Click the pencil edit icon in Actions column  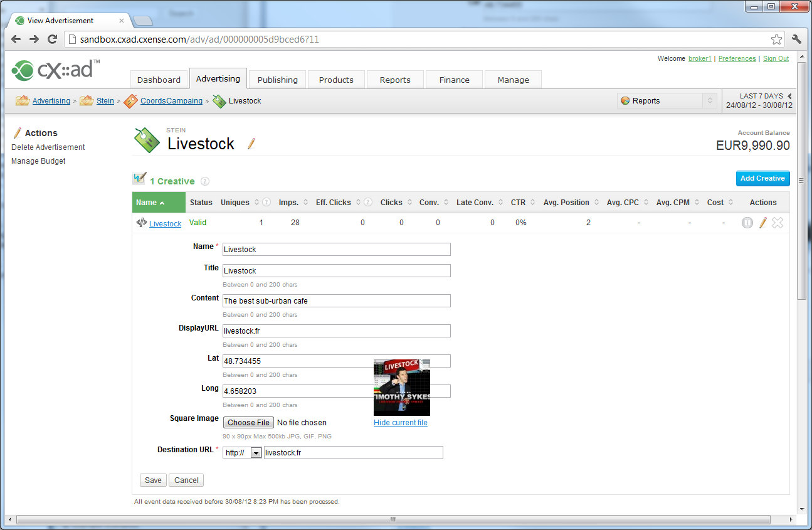pyautogui.click(x=763, y=223)
